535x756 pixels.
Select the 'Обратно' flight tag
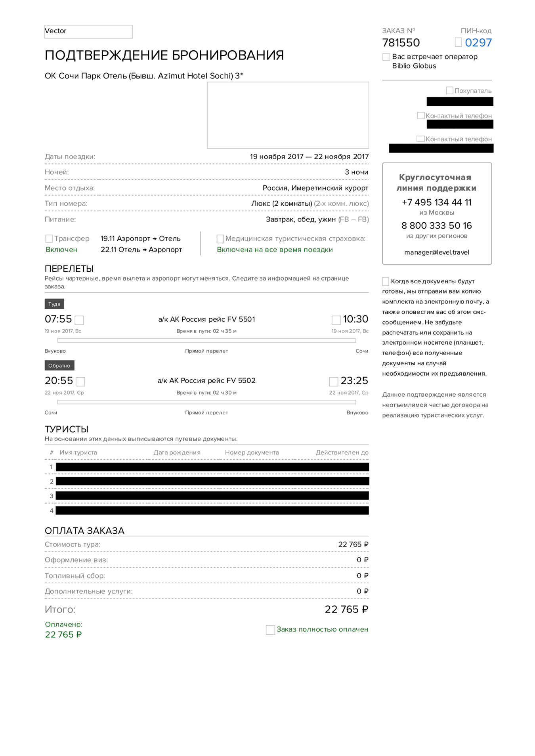click(59, 365)
